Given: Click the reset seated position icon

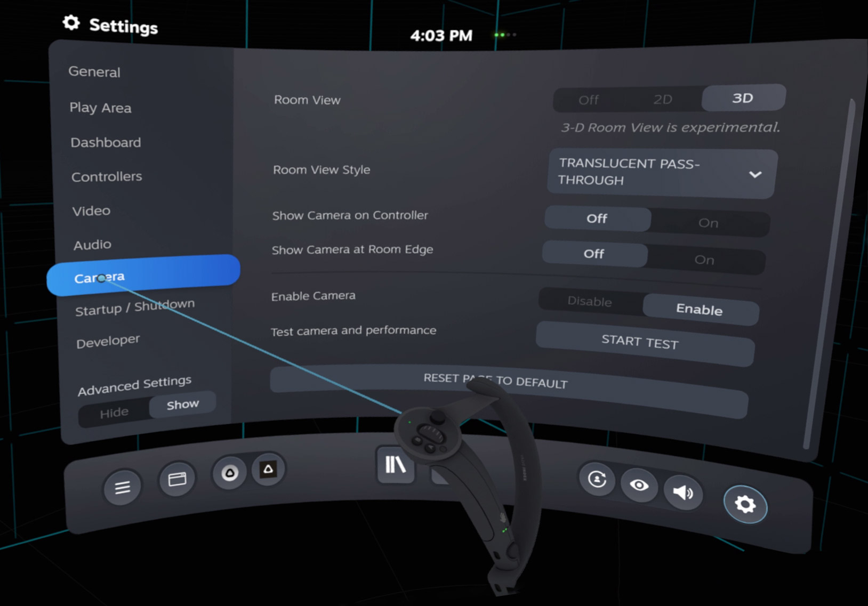Looking at the screenshot, I should (x=597, y=479).
